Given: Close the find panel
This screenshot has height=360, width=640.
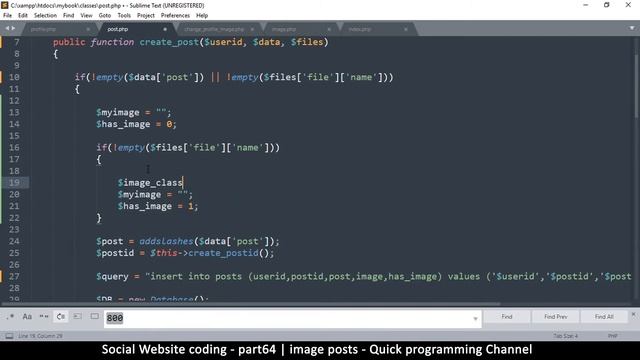Looking at the screenshot, I should point(633,315).
